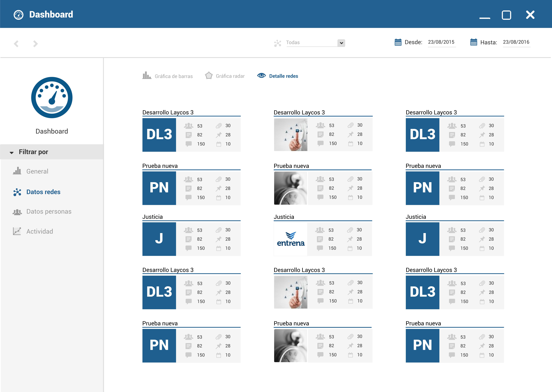Viewport: 552px width, 392px height.
Task: Open the J tile in right column
Action: [422, 239]
